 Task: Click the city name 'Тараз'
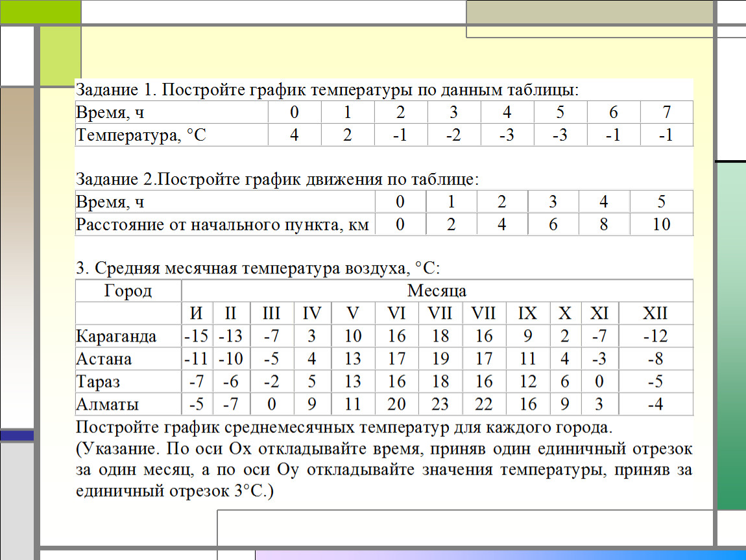click(98, 382)
